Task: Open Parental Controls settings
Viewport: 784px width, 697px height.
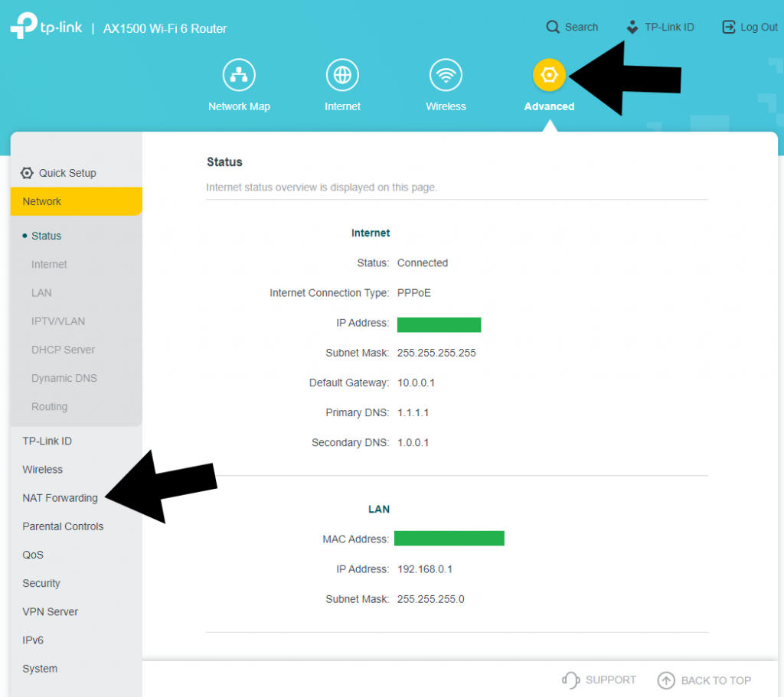Action: click(63, 526)
